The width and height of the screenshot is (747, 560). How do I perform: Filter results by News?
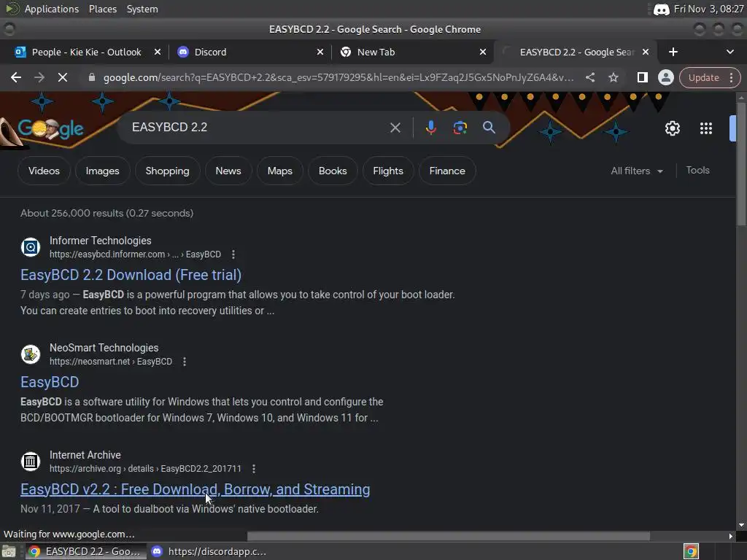pos(228,171)
